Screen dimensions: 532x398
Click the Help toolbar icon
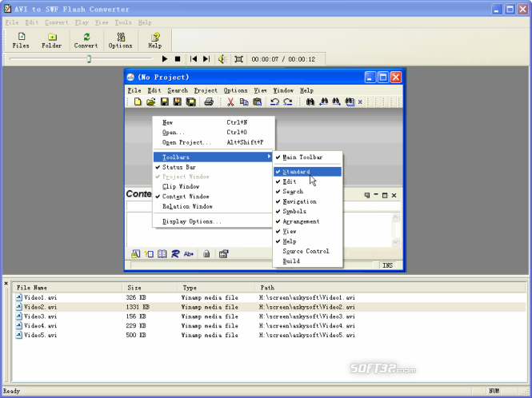coord(155,40)
